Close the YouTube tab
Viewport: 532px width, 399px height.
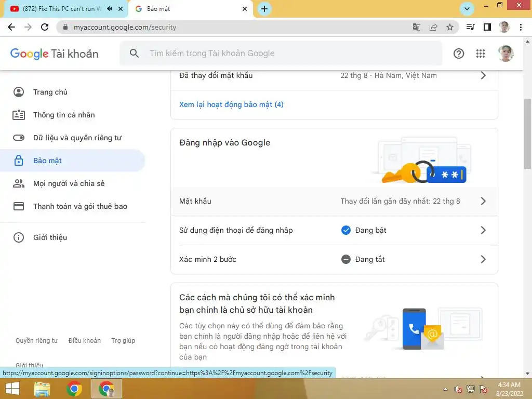[121, 9]
